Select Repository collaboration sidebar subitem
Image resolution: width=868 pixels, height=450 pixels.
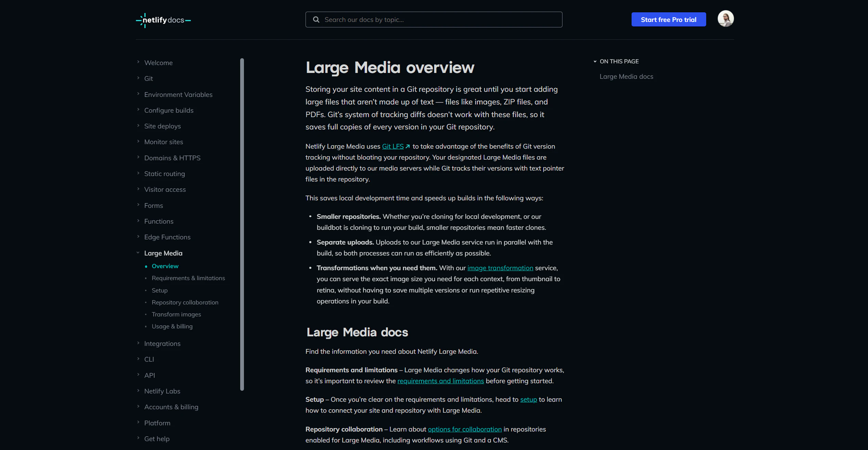tap(185, 302)
